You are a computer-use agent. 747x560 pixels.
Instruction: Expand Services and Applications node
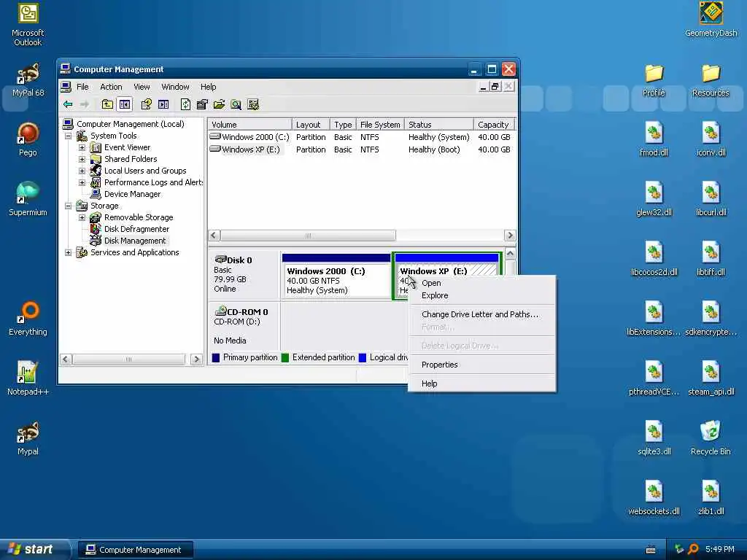[x=68, y=252]
